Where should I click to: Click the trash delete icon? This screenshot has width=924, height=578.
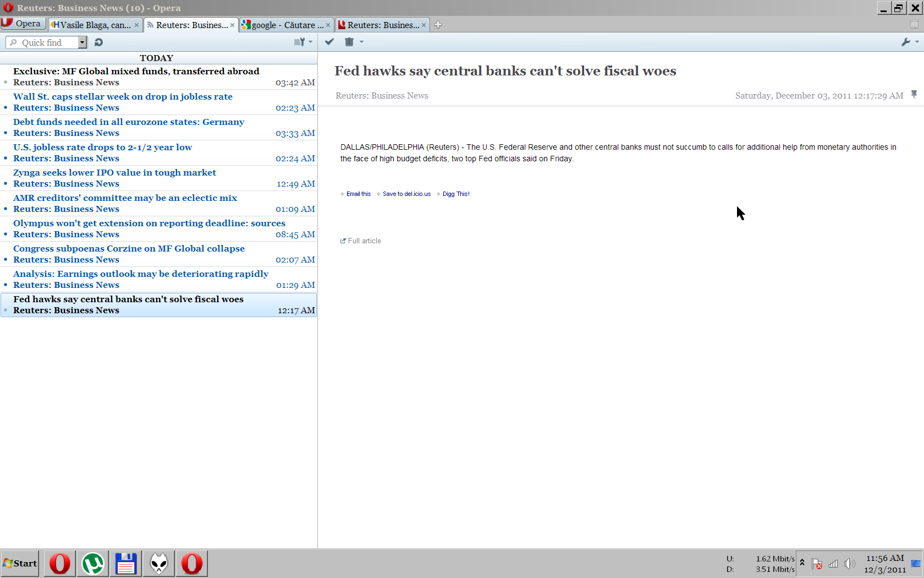pos(349,42)
